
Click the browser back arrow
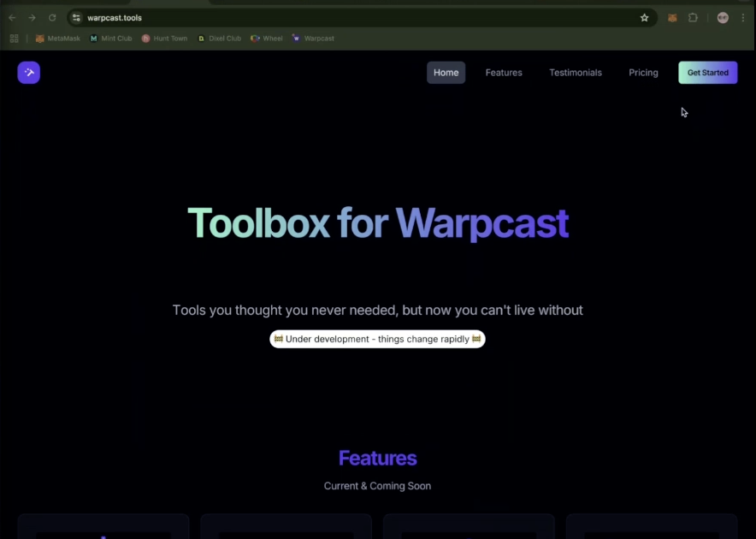(x=11, y=17)
